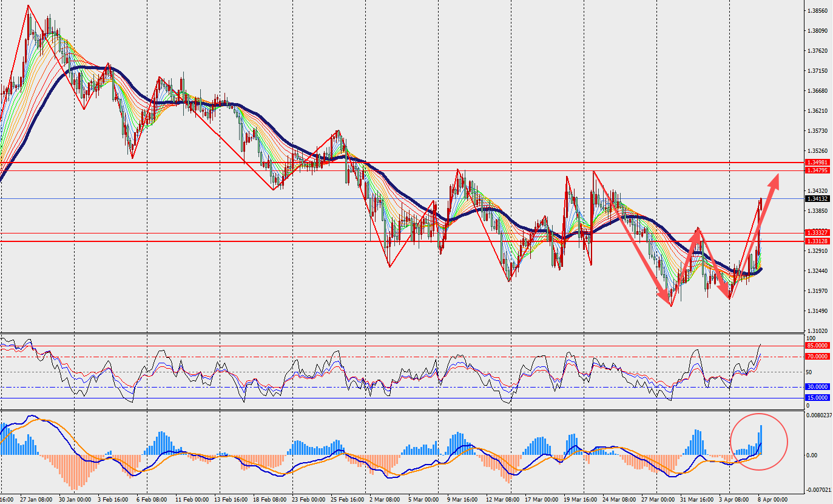
Task: Select the 2 Mar 08:00 time label
Action: [x=383, y=500]
